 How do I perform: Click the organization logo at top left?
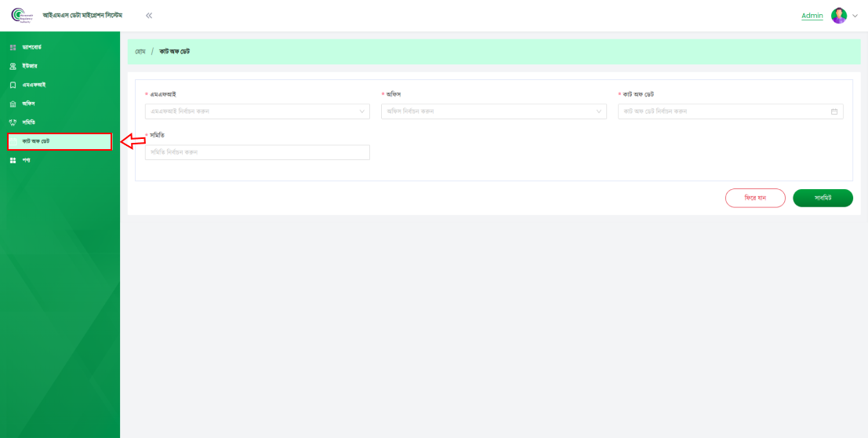[x=21, y=16]
